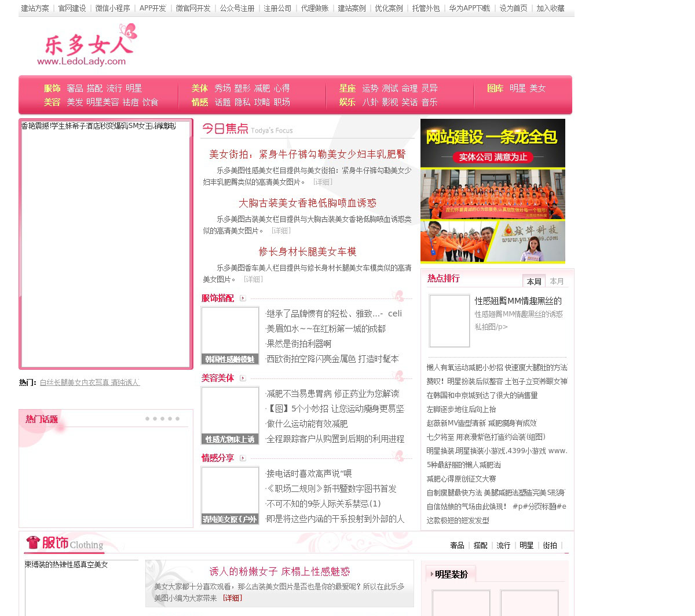Open the 韩国性感嫩模 thumbnail image
Screen dimensions: 695x616
(x=230, y=336)
